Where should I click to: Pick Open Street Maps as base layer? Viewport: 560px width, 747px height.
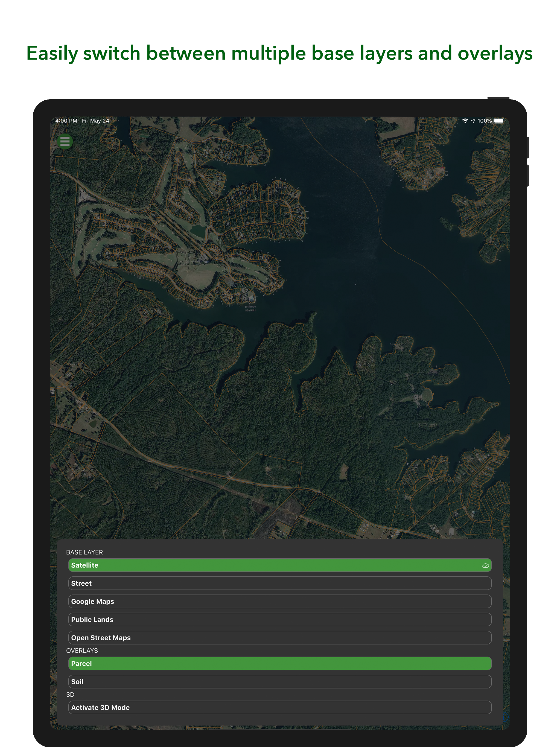[280, 638]
